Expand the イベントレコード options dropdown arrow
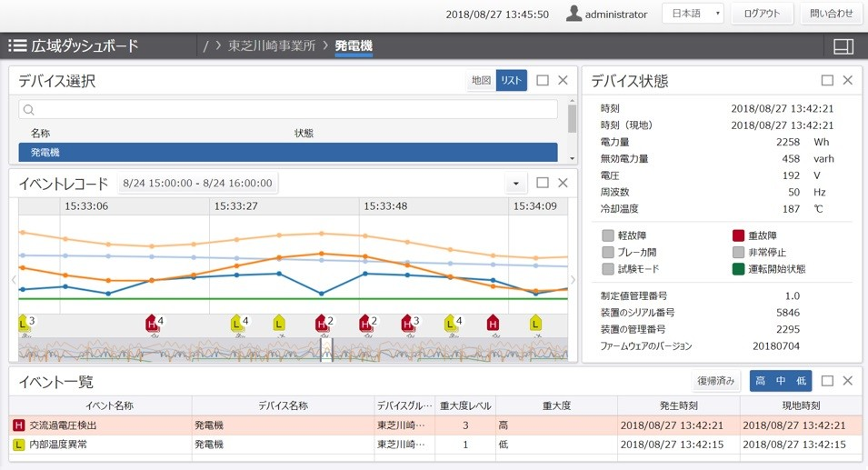868x470 pixels. [515, 184]
